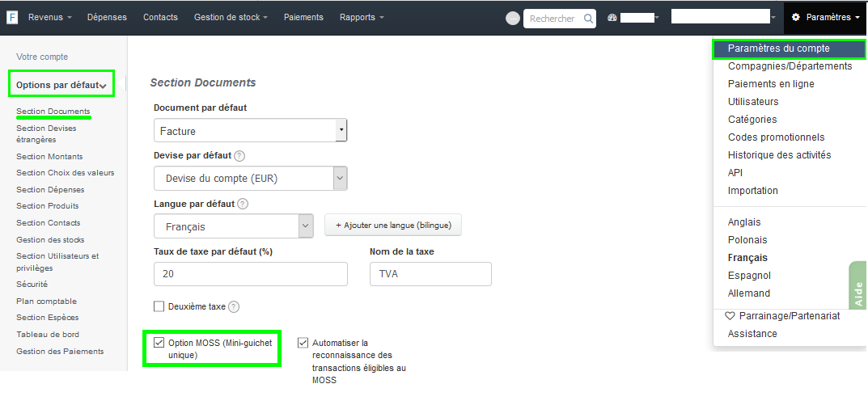Open Sécurité sidebar link
The height and width of the screenshot is (405, 868).
tap(32, 285)
